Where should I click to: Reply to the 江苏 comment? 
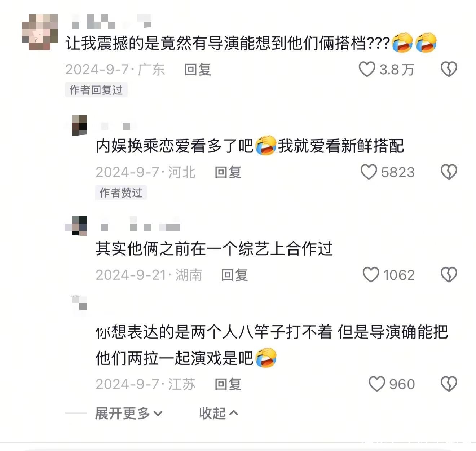tap(228, 384)
